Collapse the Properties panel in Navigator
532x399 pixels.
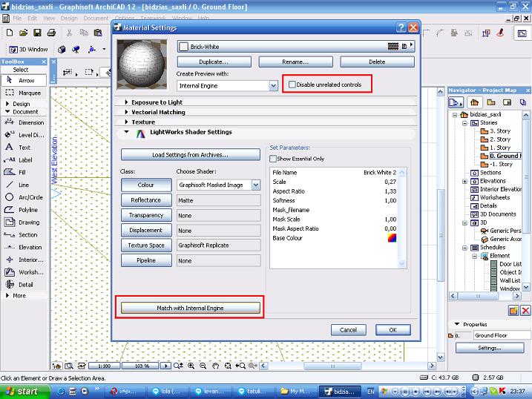pyautogui.click(x=456, y=324)
